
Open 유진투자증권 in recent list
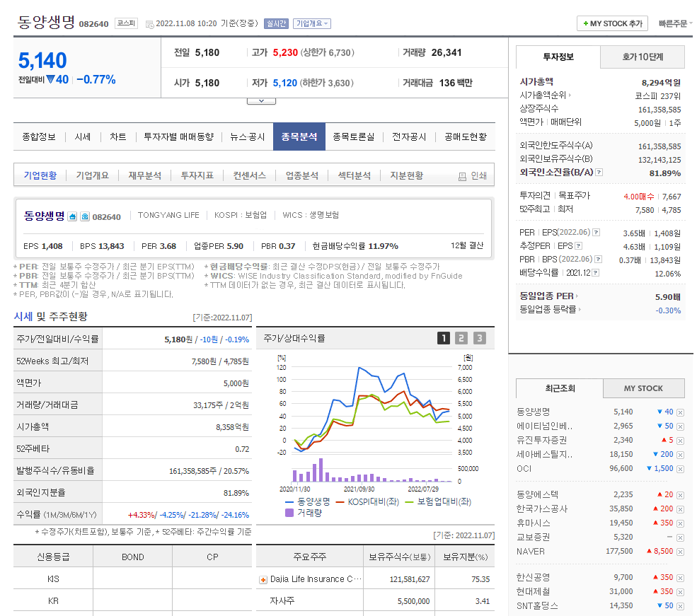pos(542,440)
